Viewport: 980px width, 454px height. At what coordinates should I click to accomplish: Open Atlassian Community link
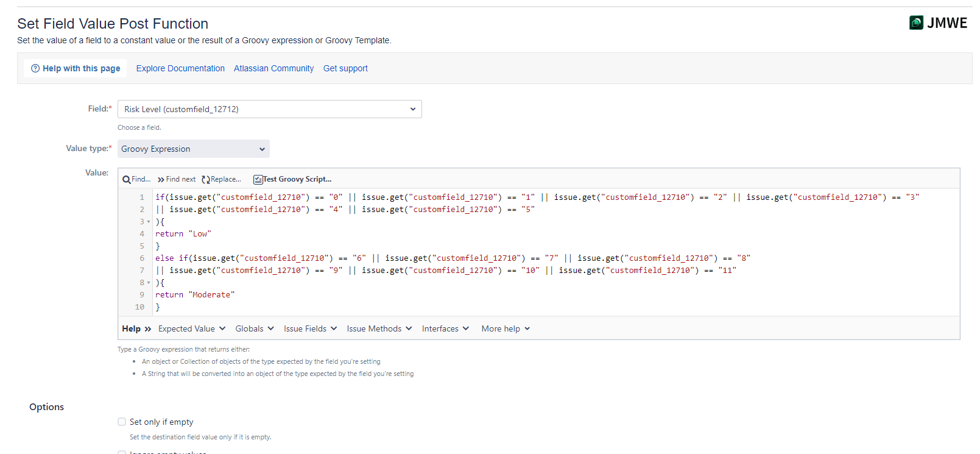pos(273,68)
